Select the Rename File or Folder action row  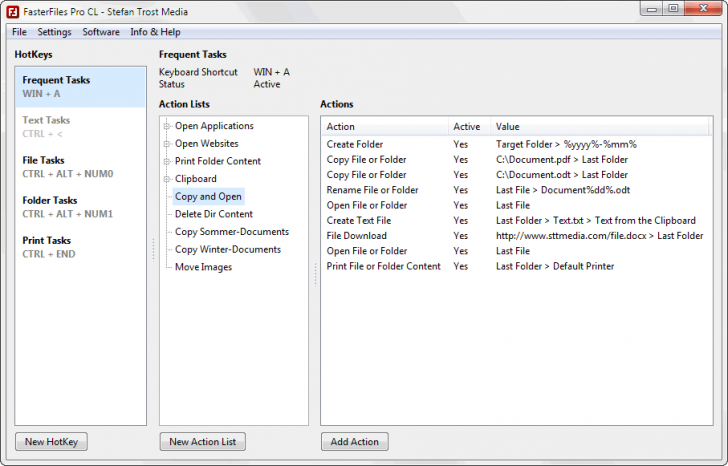516,190
